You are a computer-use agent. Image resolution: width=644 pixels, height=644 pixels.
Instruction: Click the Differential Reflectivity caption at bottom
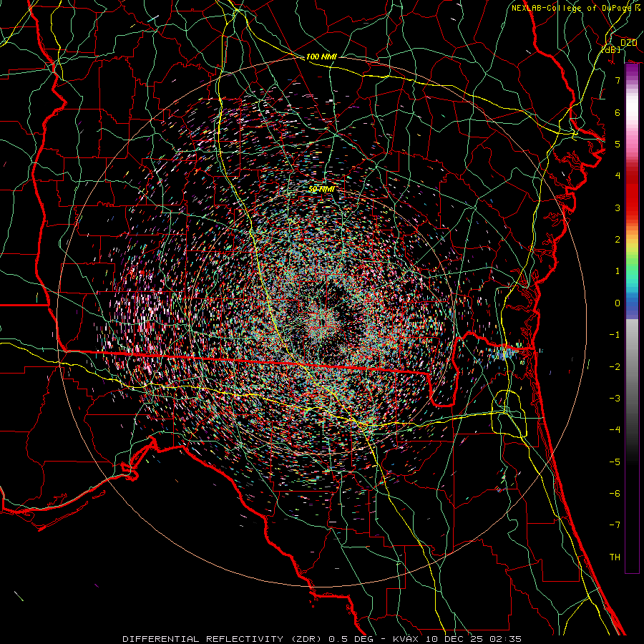(x=321, y=639)
